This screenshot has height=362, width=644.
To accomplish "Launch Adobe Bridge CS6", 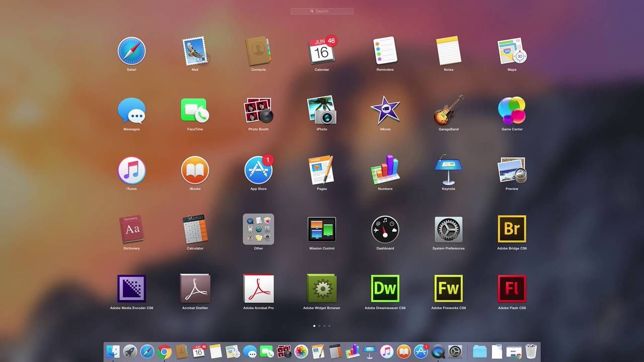I will tap(512, 229).
